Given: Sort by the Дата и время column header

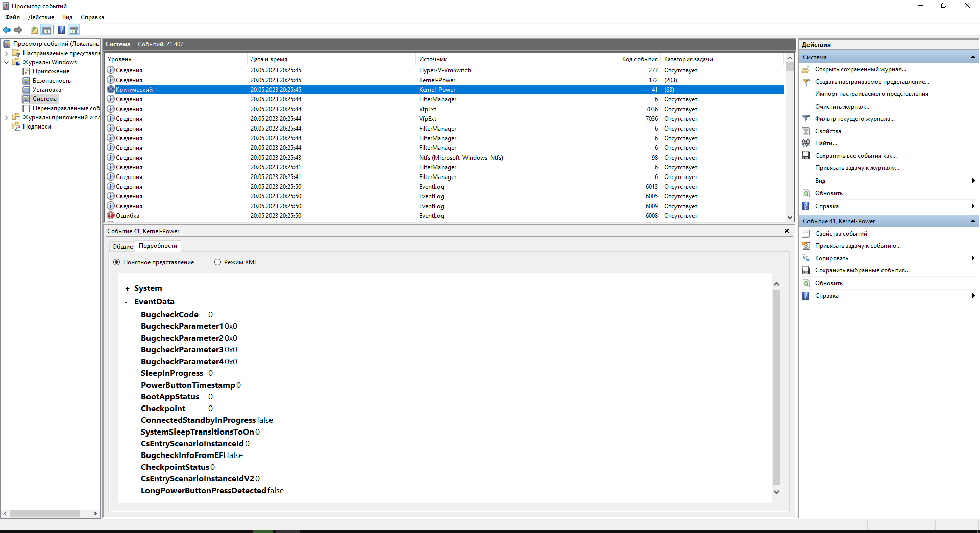Looking at the screenshot, I should pyautogui.click(x=331, y=59).
